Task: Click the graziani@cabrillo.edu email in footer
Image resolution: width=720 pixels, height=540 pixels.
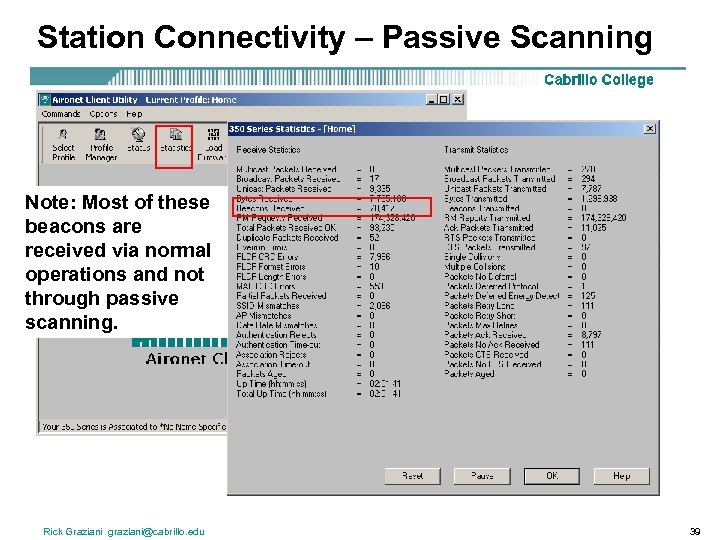Action: (x=156, y=532)
